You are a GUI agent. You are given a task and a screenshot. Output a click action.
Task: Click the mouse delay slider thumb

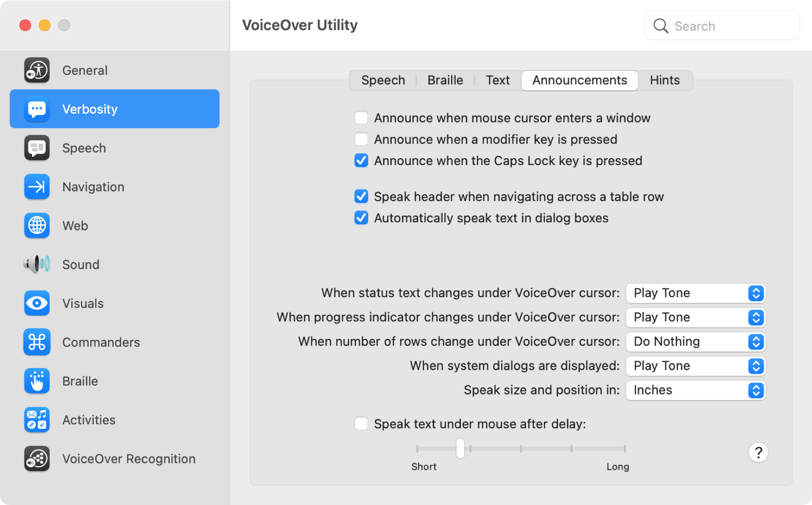pos(460,449)
